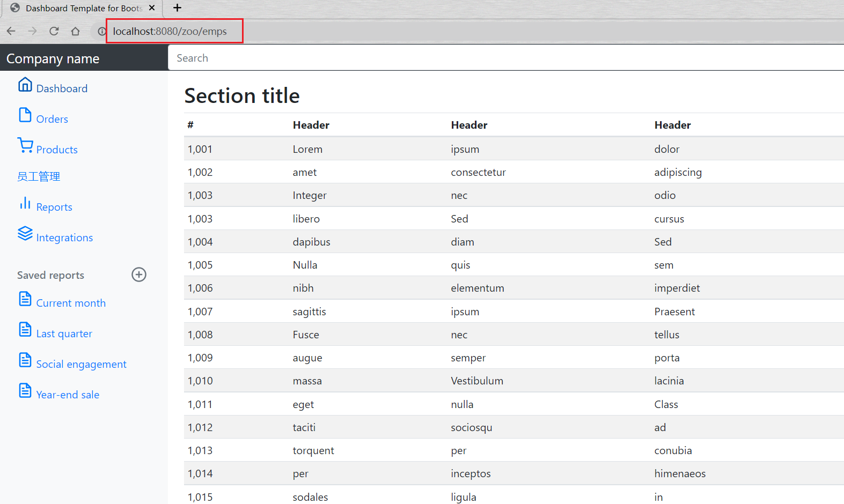The height and width of the screenshot is (504, 844).
Task: Add a saved report with plus icon
Action: (139, 275)
